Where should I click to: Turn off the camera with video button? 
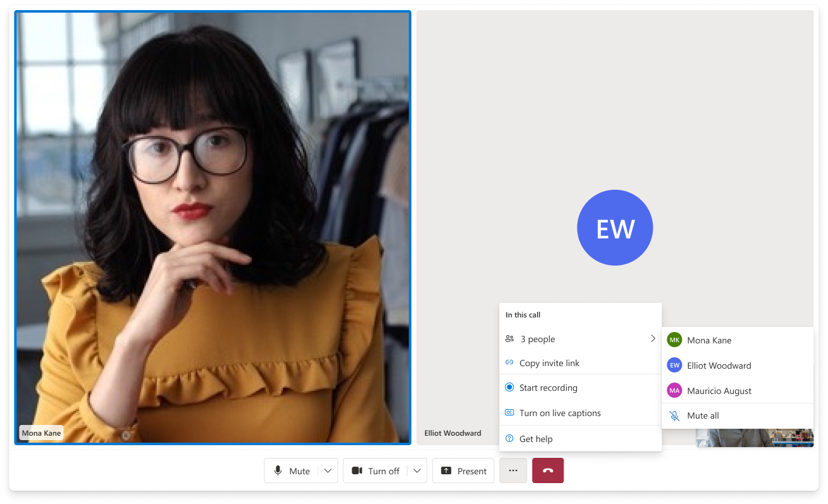point(376,470)
